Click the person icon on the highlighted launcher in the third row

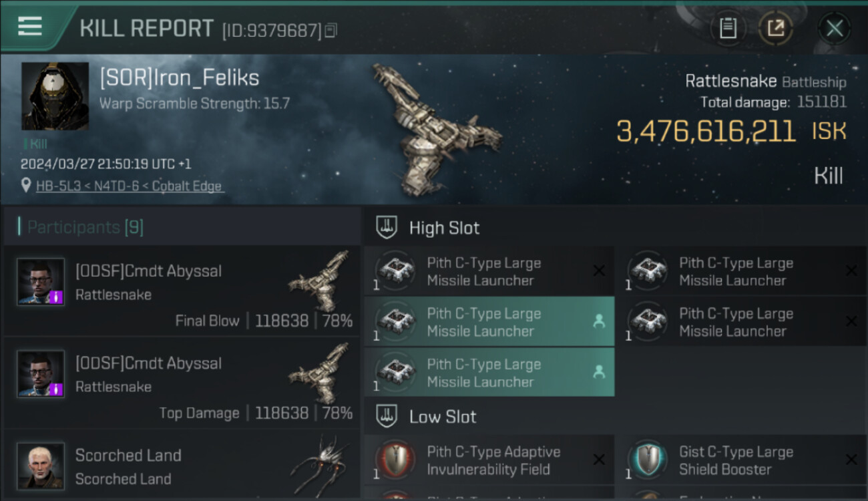pos(599,372)
